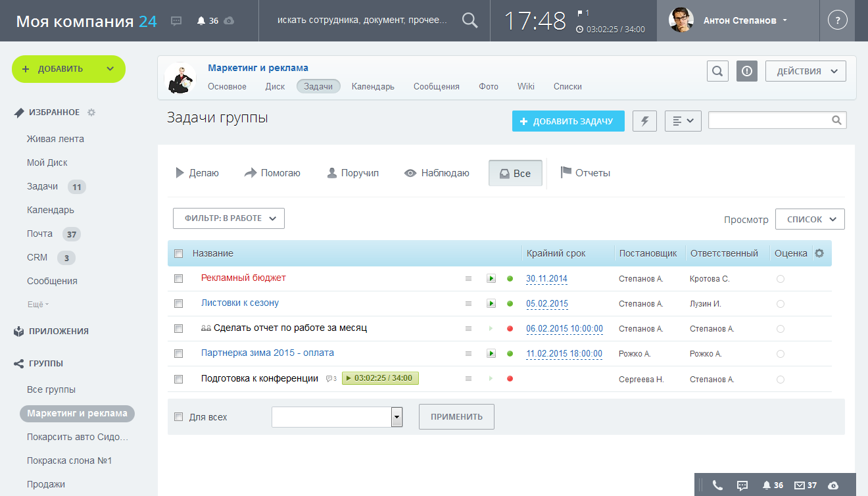Click the phone icon in the bottom bar
Screen dimensions: 868x496
pyautogui.click(x=717, y=485)
